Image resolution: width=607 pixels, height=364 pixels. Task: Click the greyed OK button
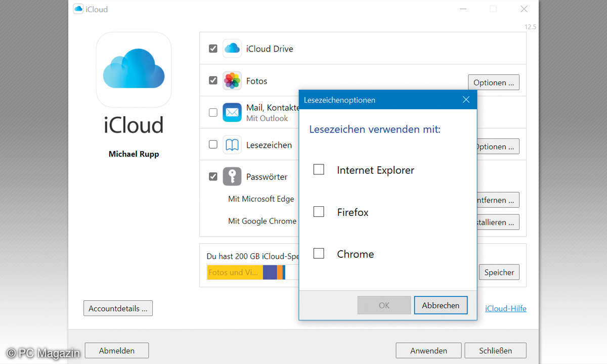coord(384,305)
